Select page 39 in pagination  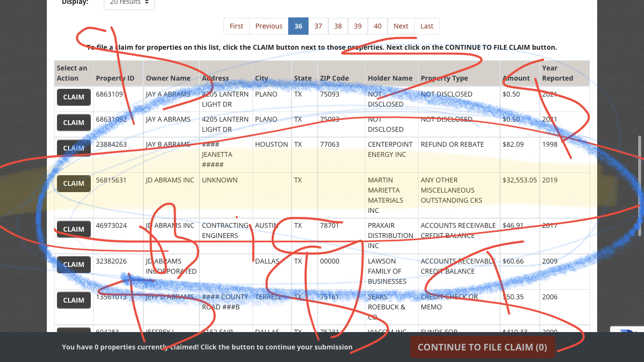tap(358, 26)
